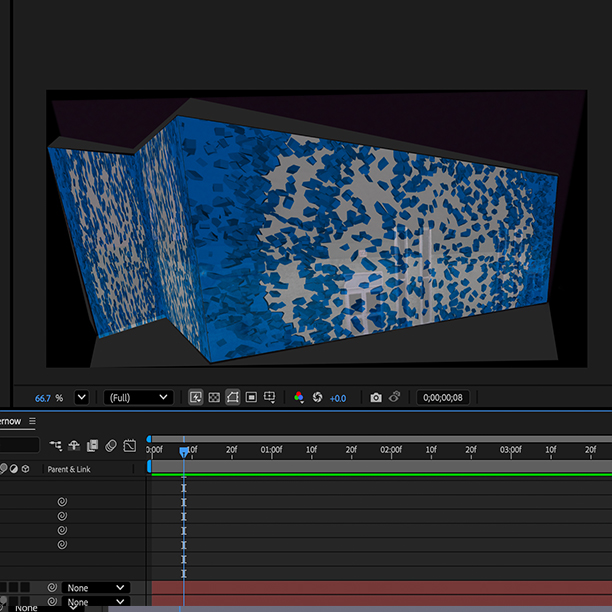Click the work area start handle
The image size is (612, 612).
point(149,466)
